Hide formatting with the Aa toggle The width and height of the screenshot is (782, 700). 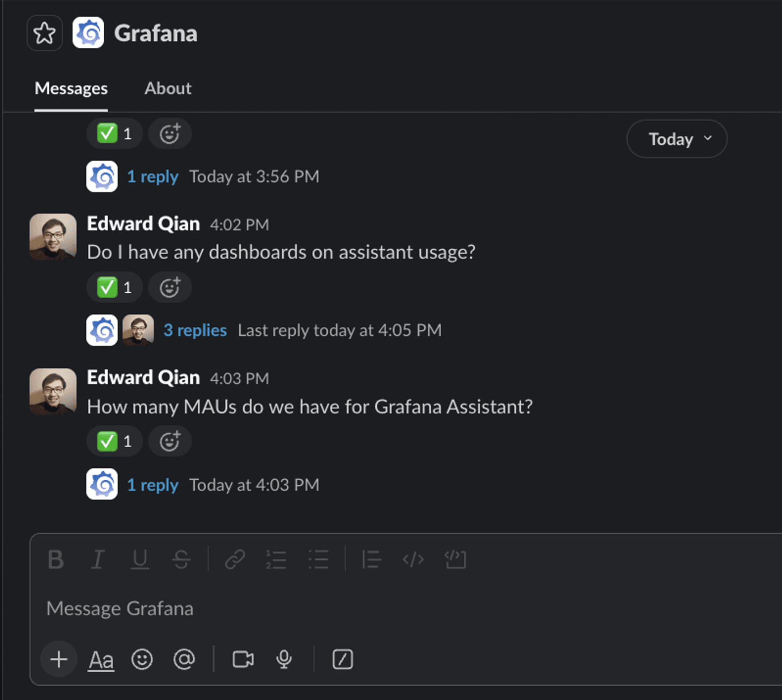click(x=100, y=658)
